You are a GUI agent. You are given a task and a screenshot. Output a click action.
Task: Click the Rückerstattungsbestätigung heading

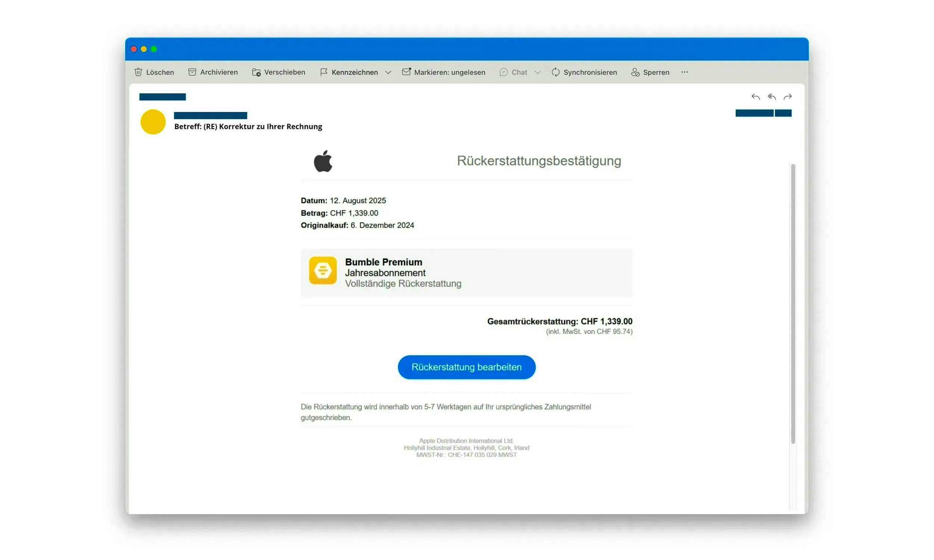(x=539, y=161)
